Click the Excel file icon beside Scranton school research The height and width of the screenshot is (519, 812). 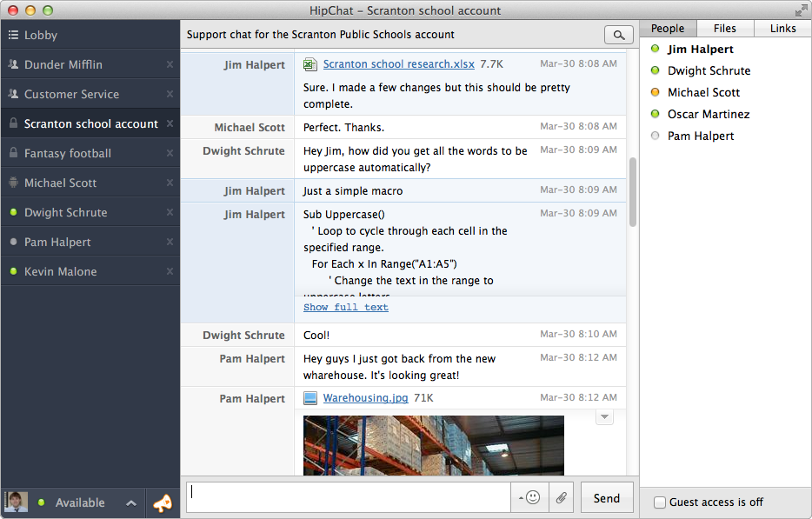[309, 64]
